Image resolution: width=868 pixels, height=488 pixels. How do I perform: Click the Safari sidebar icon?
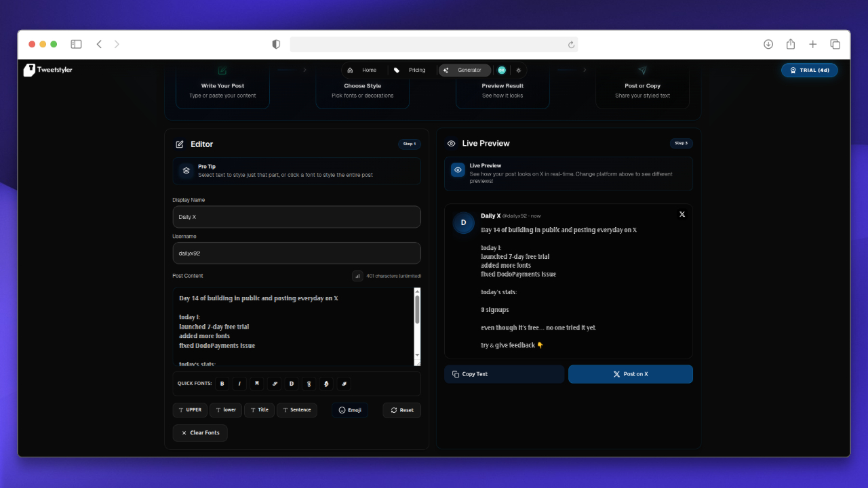[x=76, y=44]
